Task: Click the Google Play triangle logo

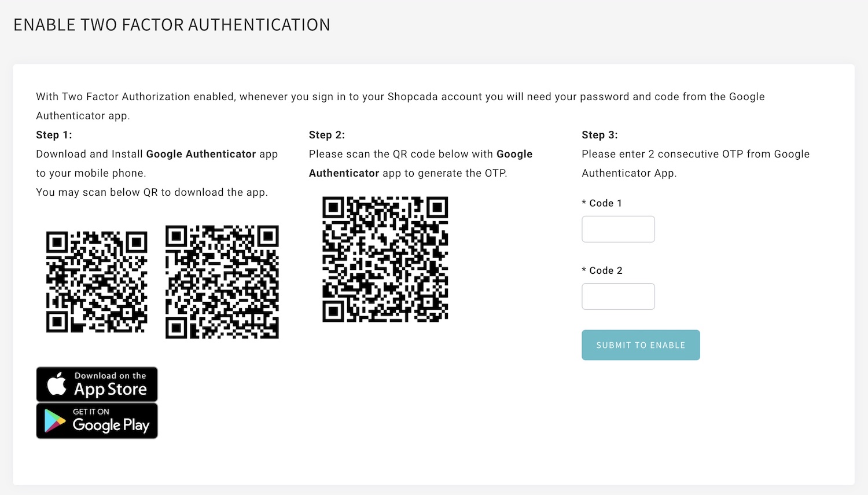Action: 55,421
